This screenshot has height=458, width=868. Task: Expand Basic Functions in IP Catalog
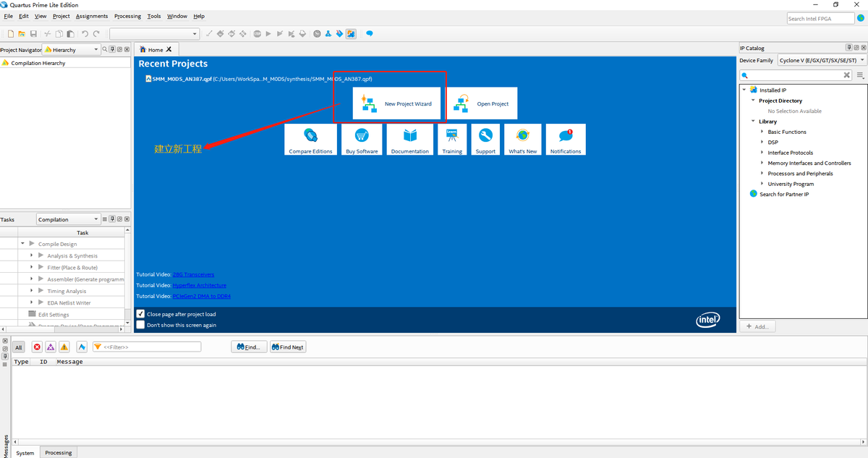pyautogui.click(x=762, y=132)
